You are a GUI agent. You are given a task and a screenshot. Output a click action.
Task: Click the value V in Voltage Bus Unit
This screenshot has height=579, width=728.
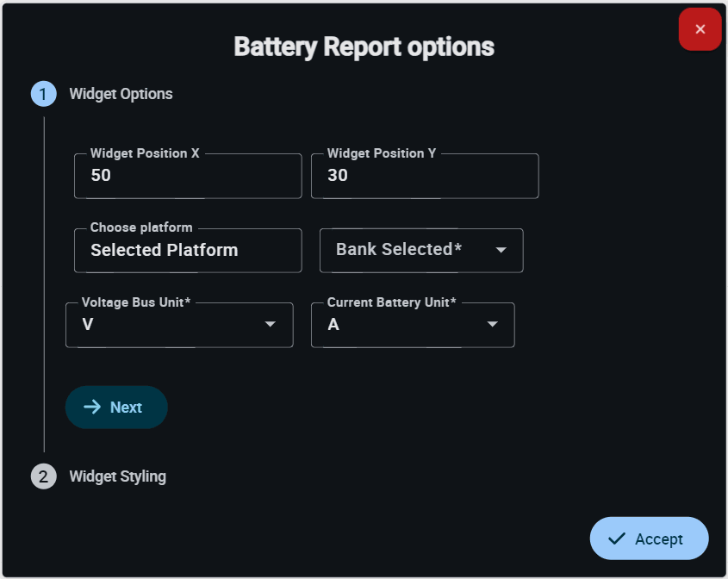click(88, 325)
